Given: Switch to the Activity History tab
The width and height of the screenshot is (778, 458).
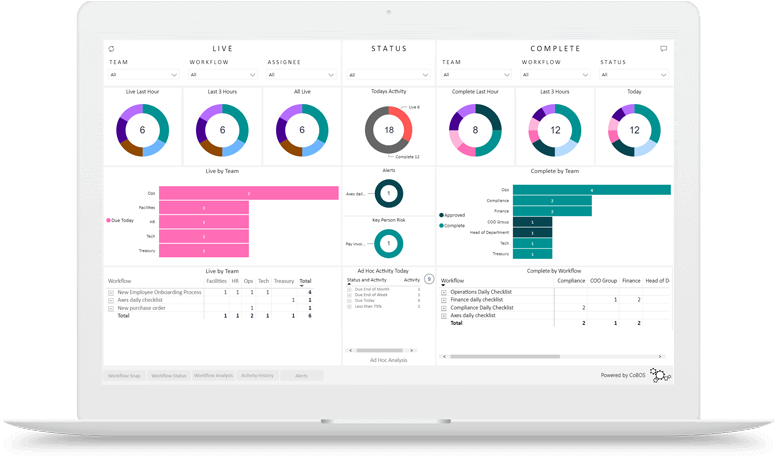Looking at the screenshot, I should click(258, 376).
